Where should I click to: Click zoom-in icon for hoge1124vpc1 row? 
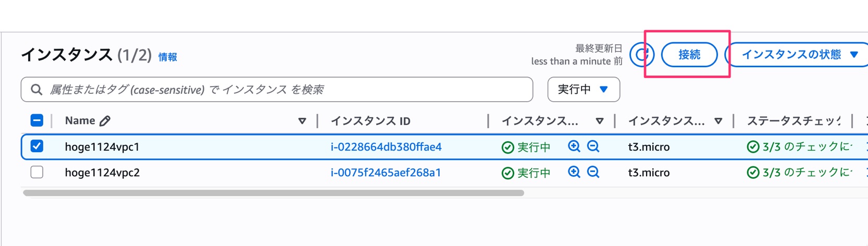click(x=574, y=146)
